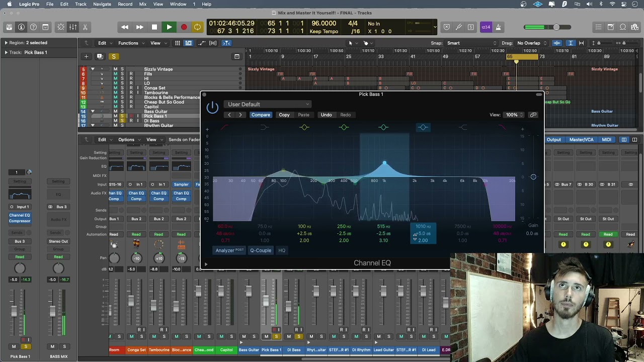Click the green Play button
This screenshot has width=644, height=362.
click(x=169, y=27)
